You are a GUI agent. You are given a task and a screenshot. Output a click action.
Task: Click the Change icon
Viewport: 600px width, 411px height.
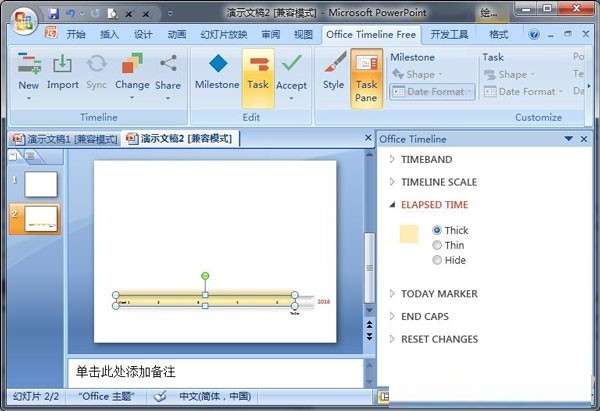[x=132, y=64]
